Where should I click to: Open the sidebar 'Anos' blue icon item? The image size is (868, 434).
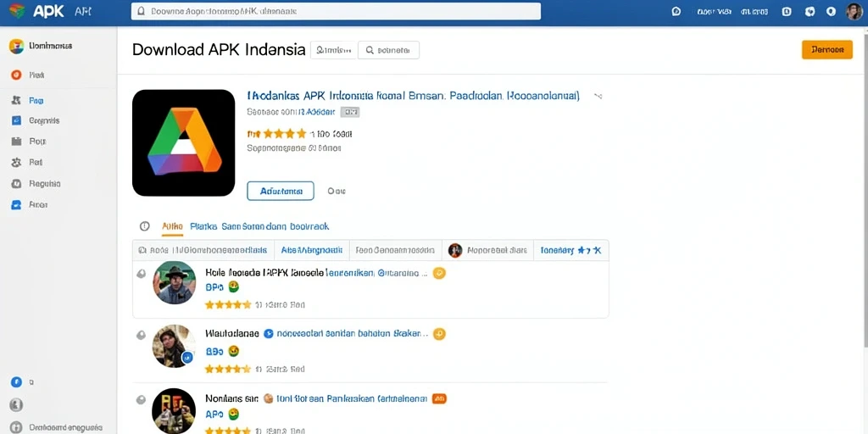(x=30, y=204)
